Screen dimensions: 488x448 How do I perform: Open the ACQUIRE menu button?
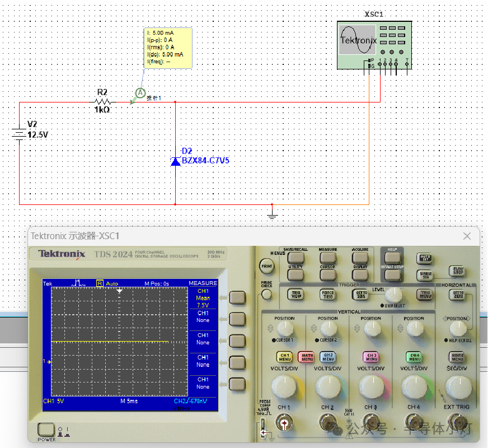point(360,258)
